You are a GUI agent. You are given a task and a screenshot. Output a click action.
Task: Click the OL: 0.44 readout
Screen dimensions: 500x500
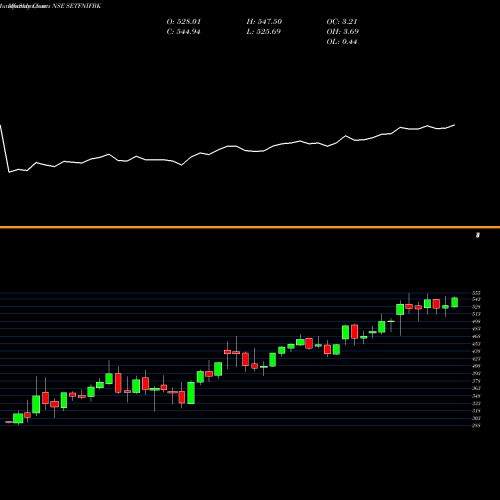[x=342, y=42]
